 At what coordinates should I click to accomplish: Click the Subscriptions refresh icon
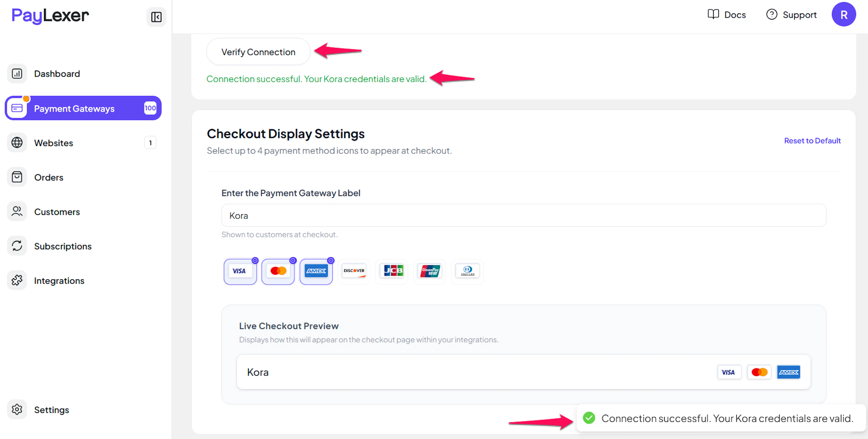(x=17, y=246)
